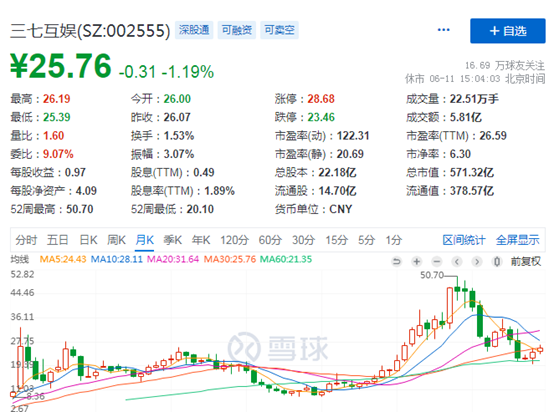The image size is (554, 412).
Task: Click the 流通值 value 378.57亿
Action: pyautogui.click(x=472, y=191)
